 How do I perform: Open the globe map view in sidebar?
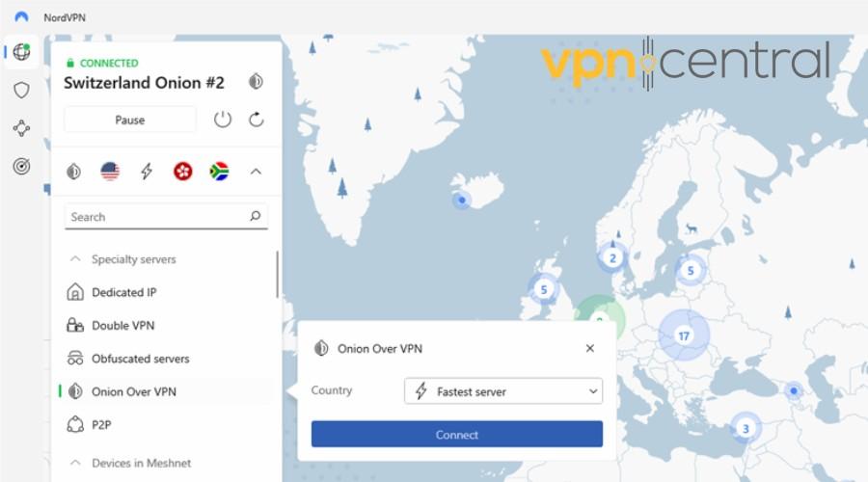(x=21, y=52)
